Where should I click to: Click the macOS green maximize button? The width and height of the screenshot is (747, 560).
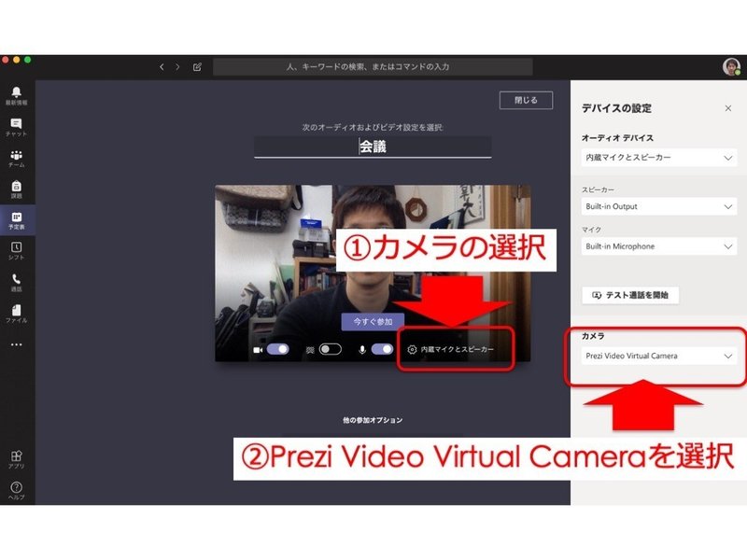tap(28, 60)
